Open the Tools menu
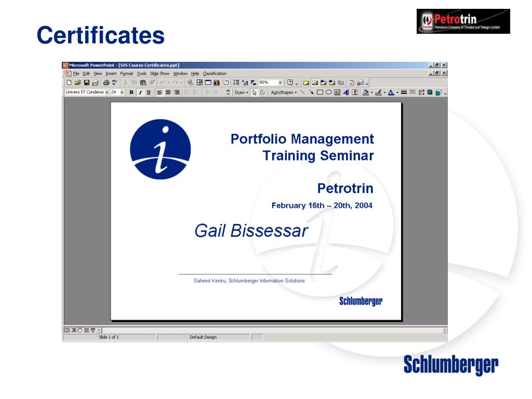Viewport: 532px width, 399px height. click(142, 74)
